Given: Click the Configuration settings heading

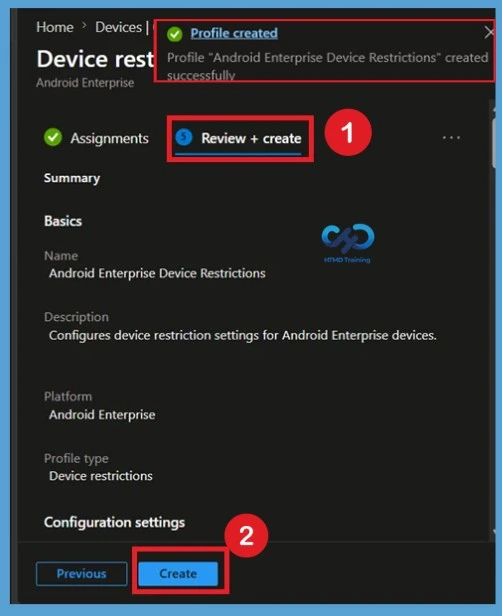Looking at the screenshot, I should point(114,522).
